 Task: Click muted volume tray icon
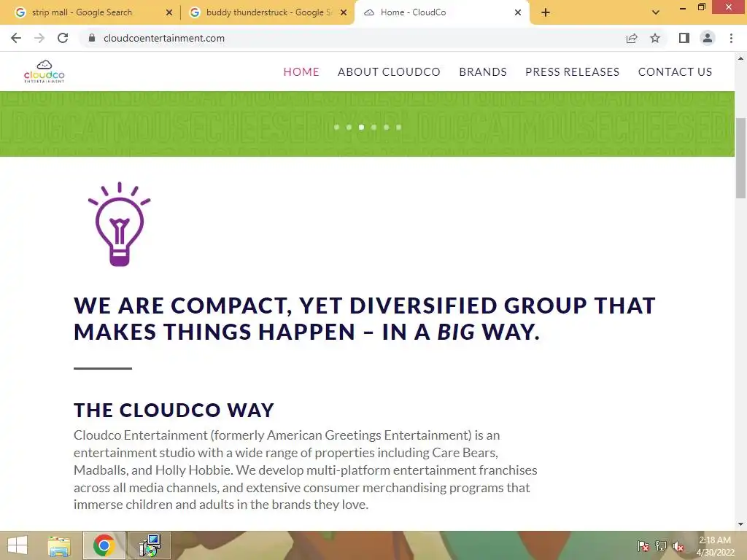(678, 546)
